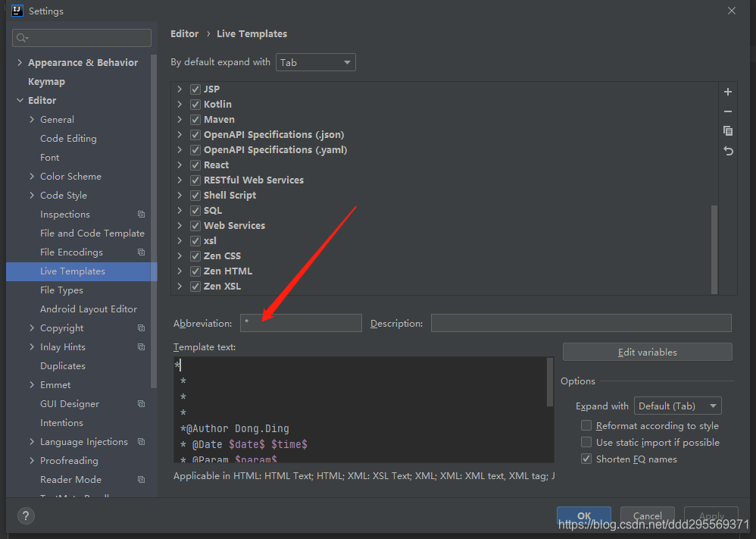Viewport: 756px width, 539px height.
Task: Uncheck the JSP template group
Action: (x=195, y=89)
